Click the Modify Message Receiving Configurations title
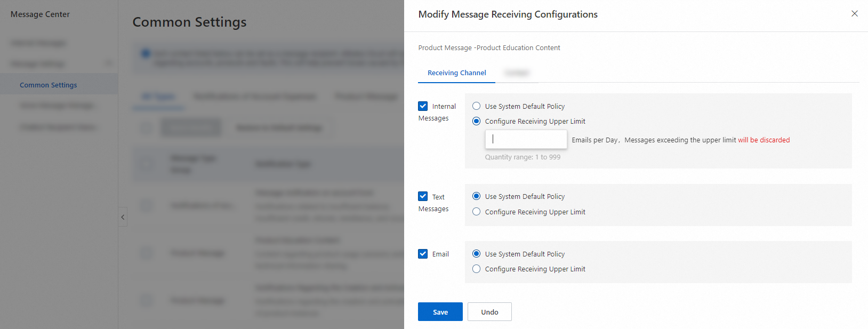 (508, 14)
